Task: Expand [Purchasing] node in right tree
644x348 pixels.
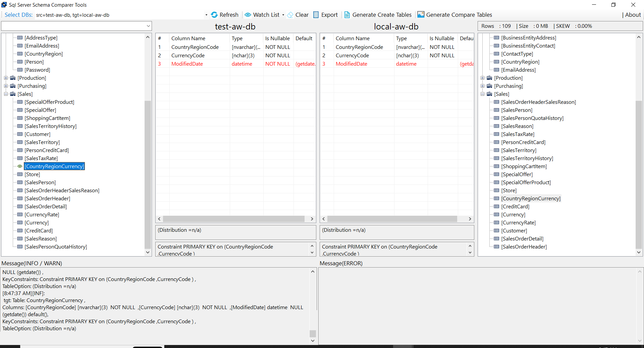Action: 482,86
